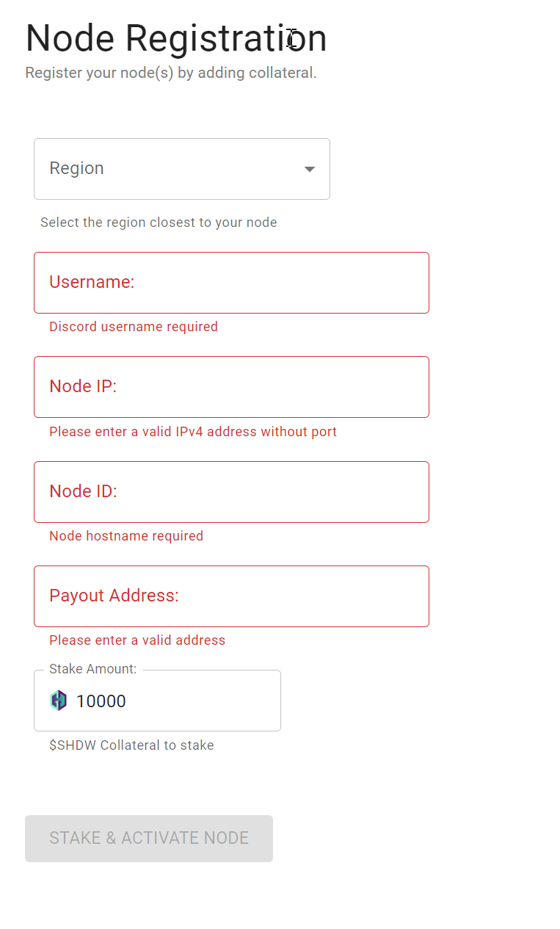
Task: Click the Stake & Activate Node button
Action: (149, 839)
